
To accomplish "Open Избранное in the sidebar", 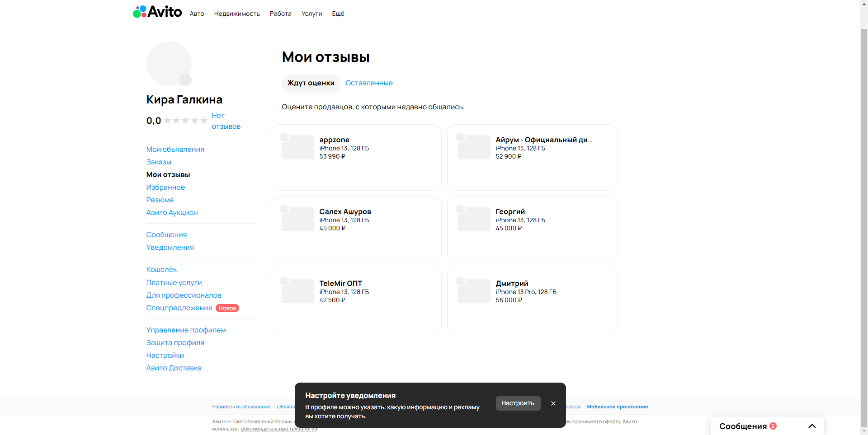I will point(165,187).
